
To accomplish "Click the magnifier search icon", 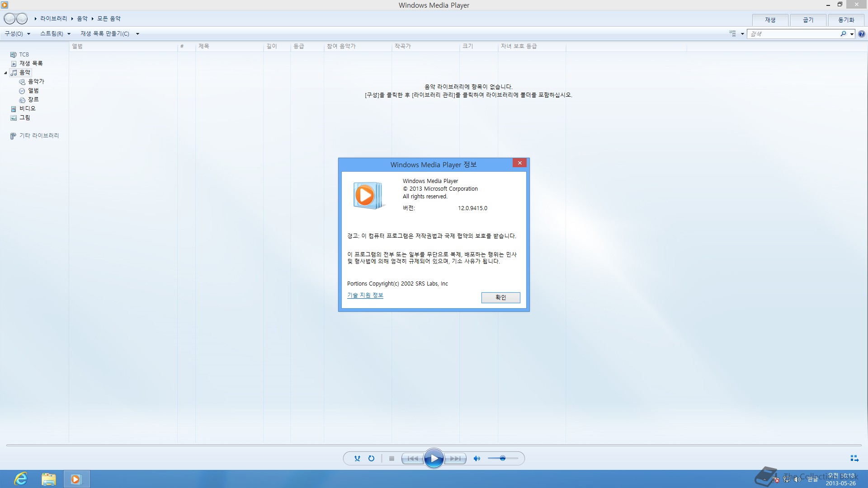I will [843, 34].
